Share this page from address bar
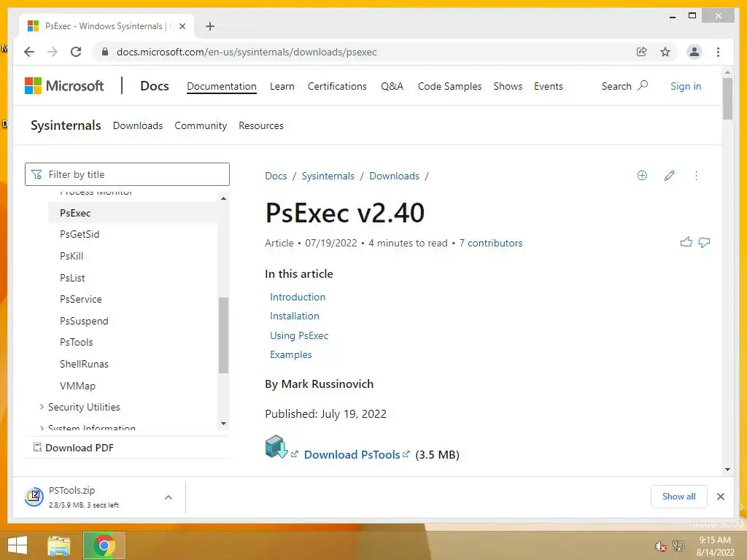The height and width of the screenshot is (560, 747). click(642, 52)
